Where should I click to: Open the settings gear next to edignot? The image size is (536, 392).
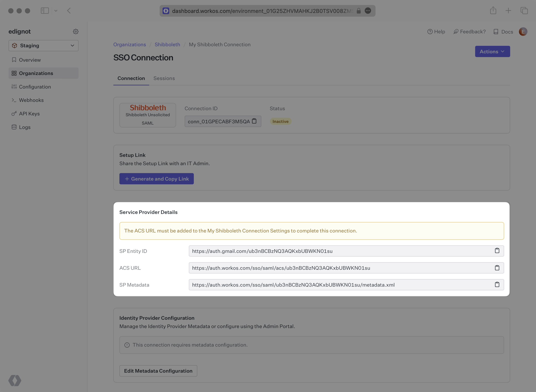[x=75, y=31]
